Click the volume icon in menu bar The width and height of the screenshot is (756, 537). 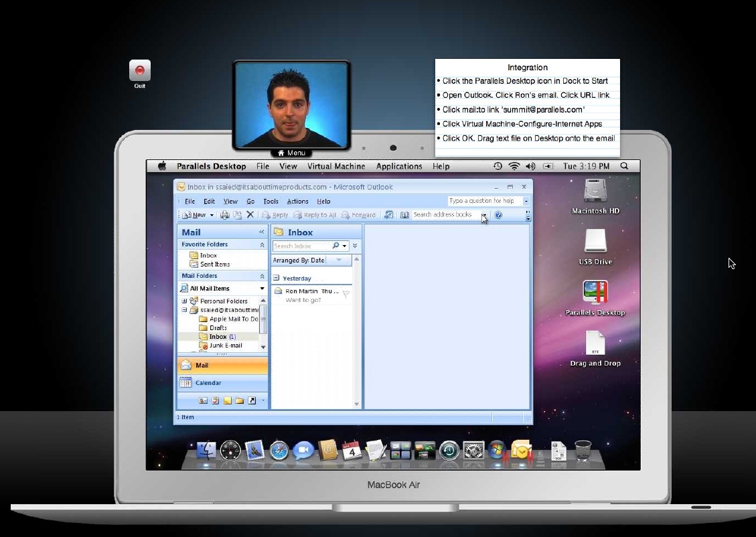531,166
